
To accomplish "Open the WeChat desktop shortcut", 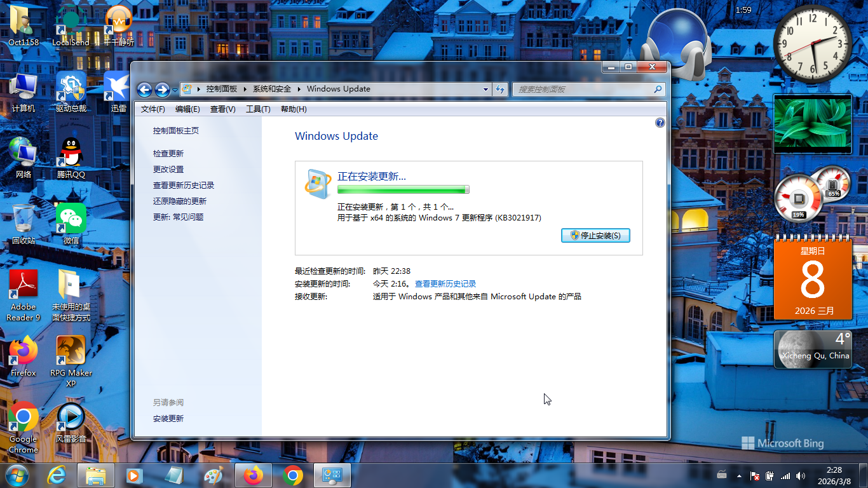I will click(71, 219).
